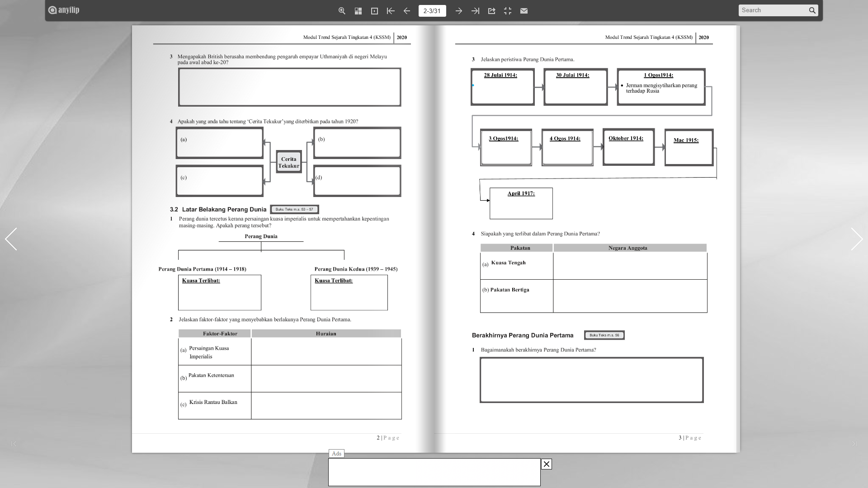The image size is (868, 488).
Task: Click the '3.2 Latar Belakang Perang Dunia' heading
Action: [x=218, y=210]
